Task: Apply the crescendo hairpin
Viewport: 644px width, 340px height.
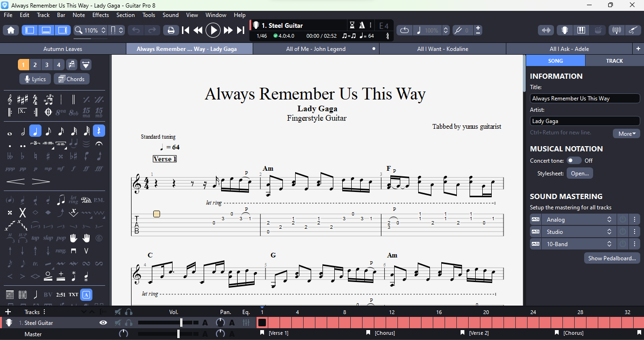Action: point(16,182)
